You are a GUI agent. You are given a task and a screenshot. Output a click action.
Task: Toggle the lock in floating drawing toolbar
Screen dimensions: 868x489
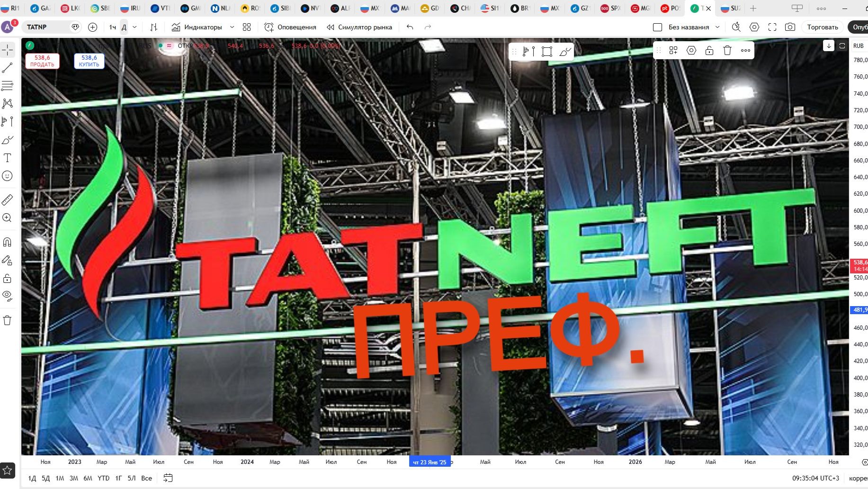(x=709, y=50)
